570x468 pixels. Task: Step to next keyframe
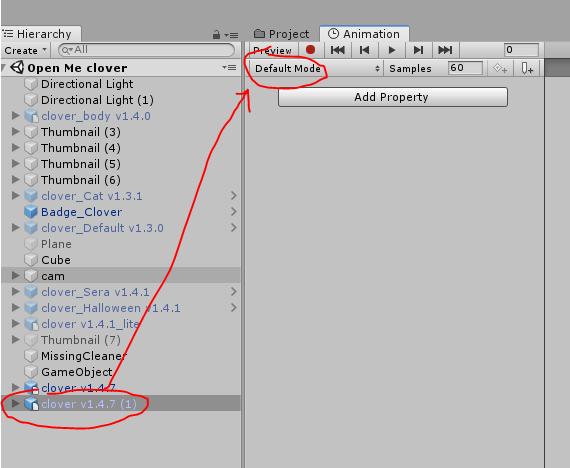pyautogui.click(x=418, y=50)
